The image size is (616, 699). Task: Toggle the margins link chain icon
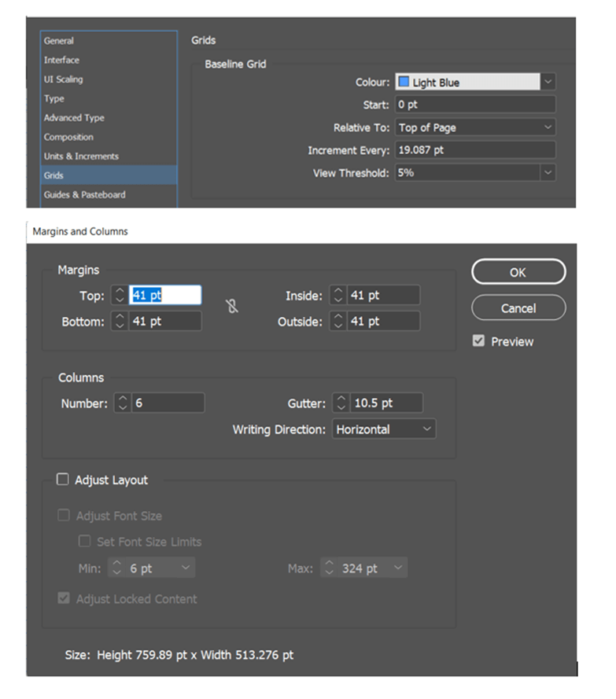[x=232, y=307]
